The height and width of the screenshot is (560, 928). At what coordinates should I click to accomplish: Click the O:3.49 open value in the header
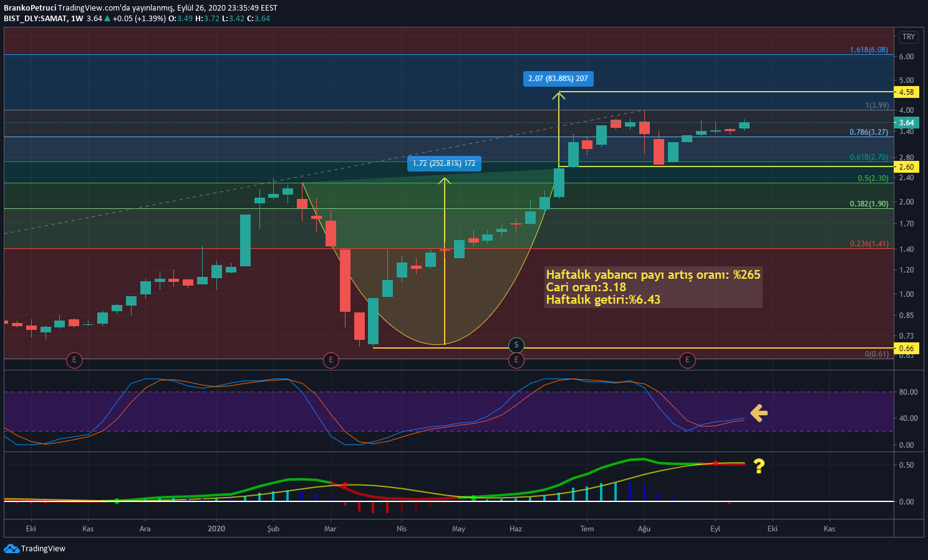click(180, 19)
